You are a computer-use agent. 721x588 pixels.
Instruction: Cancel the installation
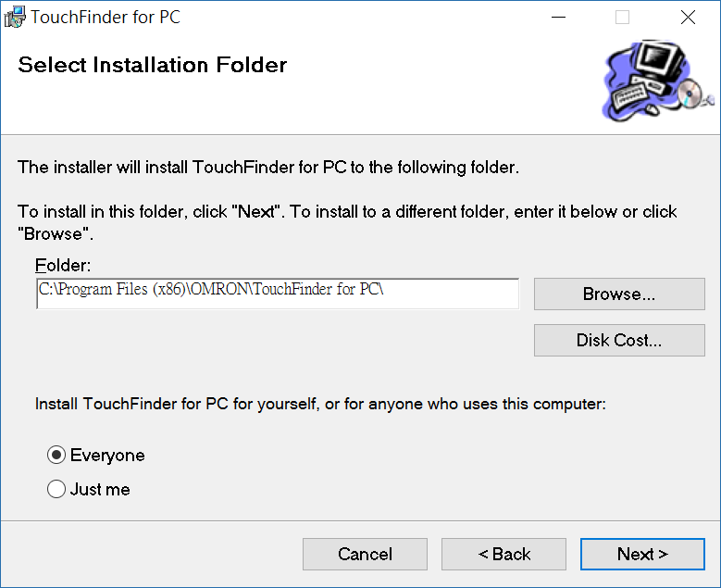click(365, 555)
